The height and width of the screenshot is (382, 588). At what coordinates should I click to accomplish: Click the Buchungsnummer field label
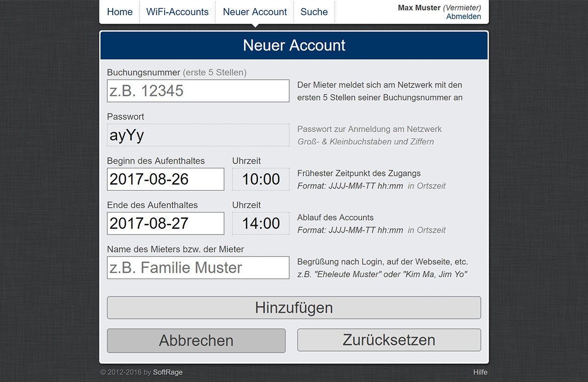[x=144, y=72]
